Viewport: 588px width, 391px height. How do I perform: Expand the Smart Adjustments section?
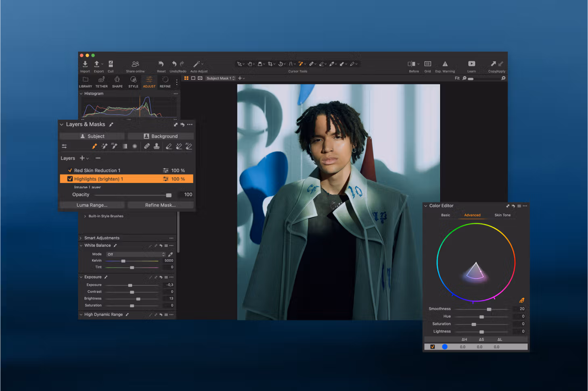tap(81, 238)
